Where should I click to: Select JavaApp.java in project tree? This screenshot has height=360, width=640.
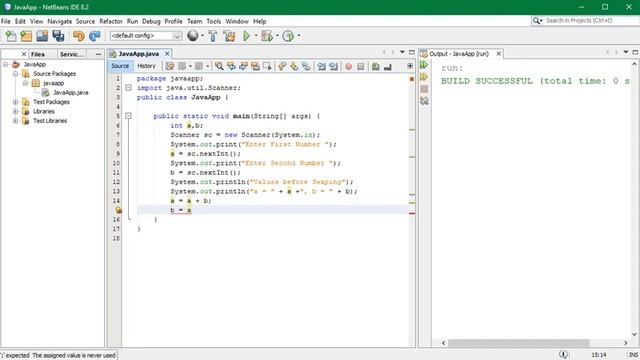point(70,93)
